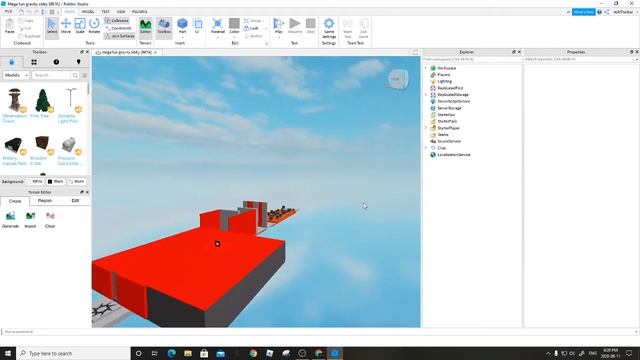Click the Toolbox vertical scrollbar
The height and width of the screenshot is (360, 640).
(x=88, y=90)
